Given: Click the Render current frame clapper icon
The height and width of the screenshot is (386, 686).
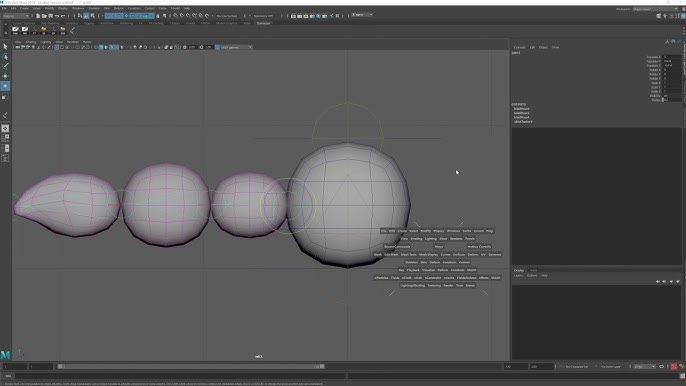Looking at the screenshot, I should coord(300,16).
